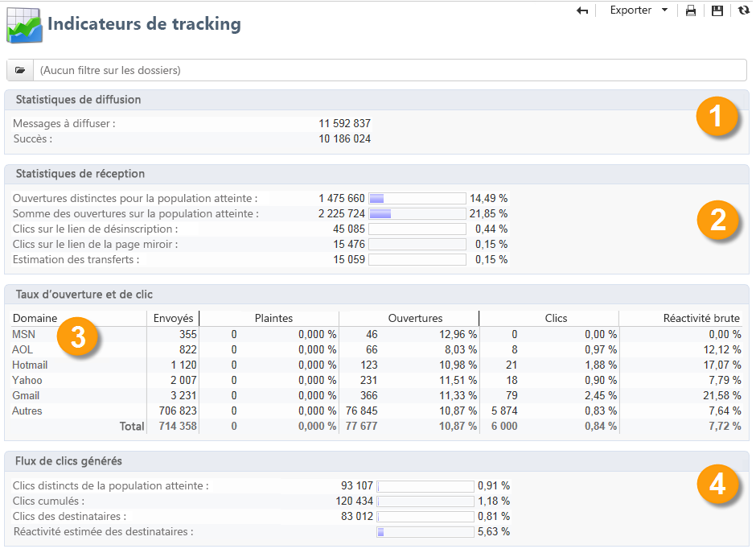Click the Ouvertures column header
Image resolution: width=756 pixels, height=553 pixels.
coord(415,318)
